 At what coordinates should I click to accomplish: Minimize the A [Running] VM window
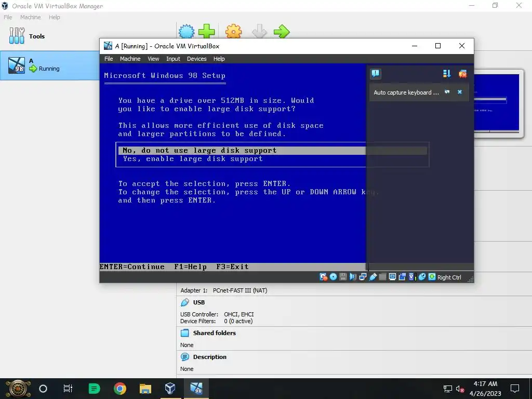[x=414, y=46]
